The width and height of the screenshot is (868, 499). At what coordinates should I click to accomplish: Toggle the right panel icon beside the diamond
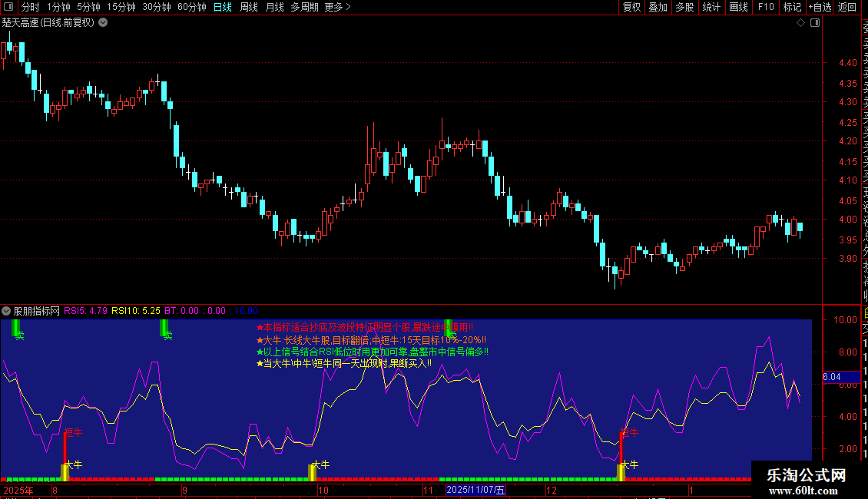click(815, 23)
